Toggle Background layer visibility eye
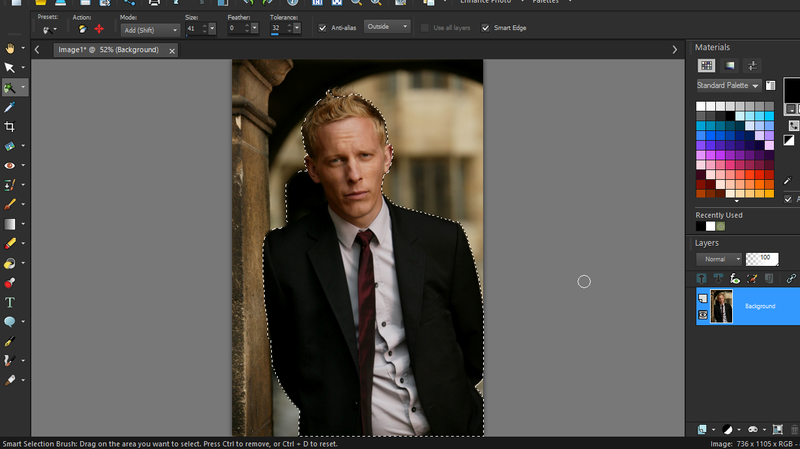 (703, 315)
